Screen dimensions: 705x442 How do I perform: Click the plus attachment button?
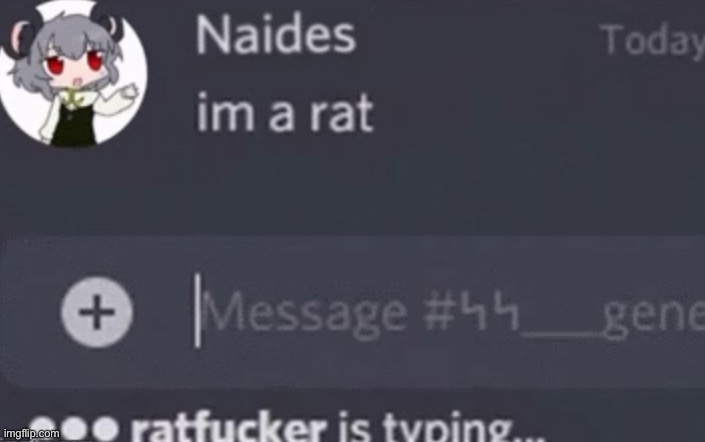click(x=97, y=312)
